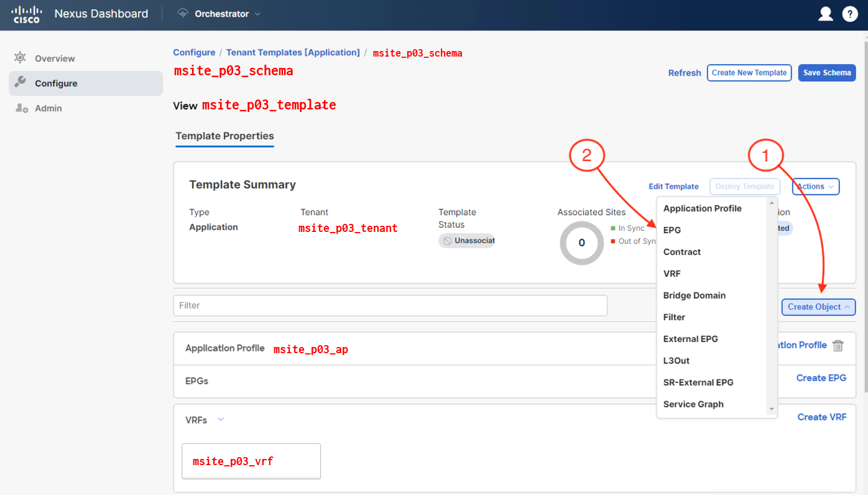Click the user profile icon

(x=825, y=14)
